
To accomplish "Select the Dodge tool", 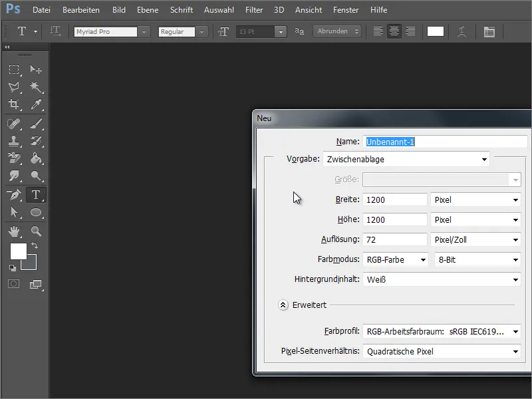I will 36,176.
